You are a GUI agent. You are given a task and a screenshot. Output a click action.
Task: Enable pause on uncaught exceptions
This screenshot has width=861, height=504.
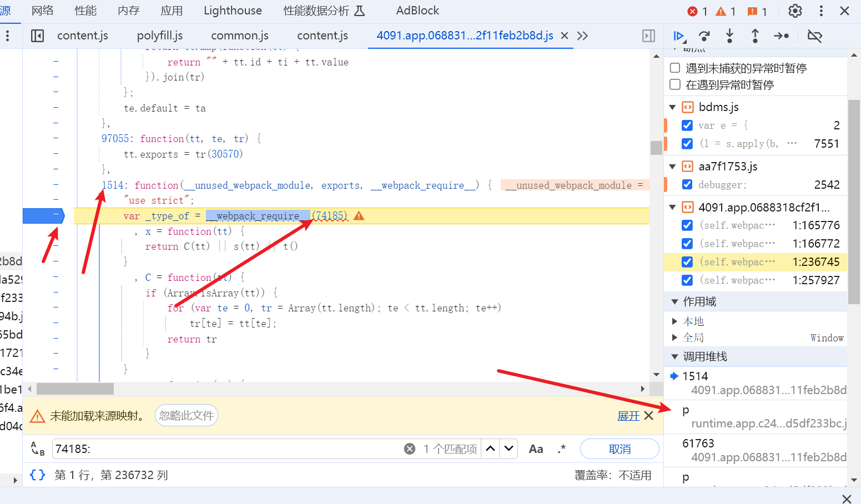coord(675,68)
